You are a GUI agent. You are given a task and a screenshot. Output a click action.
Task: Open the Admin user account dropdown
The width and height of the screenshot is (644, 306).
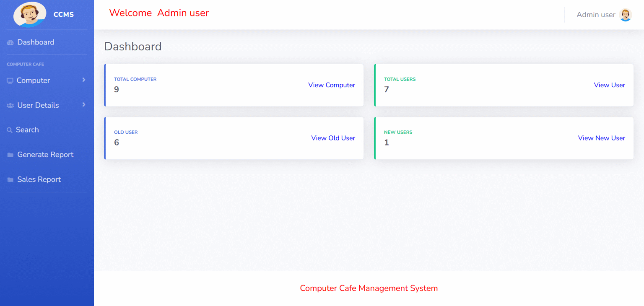(x=596, y=15)
